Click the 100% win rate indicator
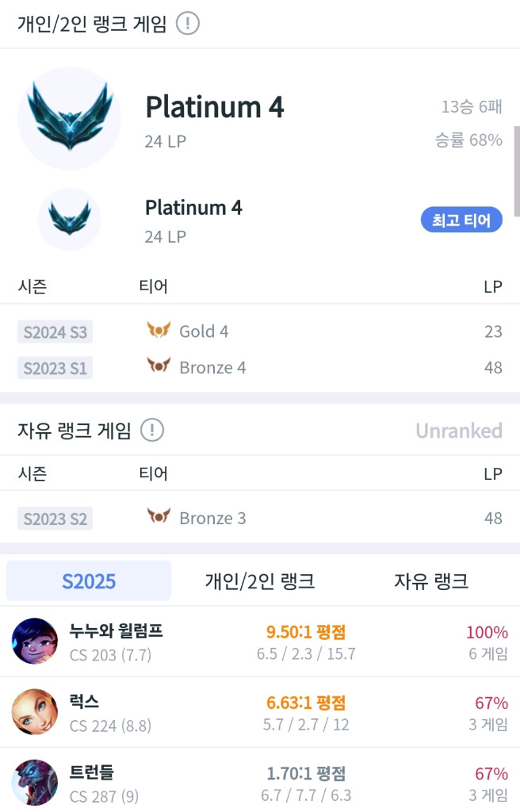The height and width of the screenshot is (812, 520). [487, 632]
